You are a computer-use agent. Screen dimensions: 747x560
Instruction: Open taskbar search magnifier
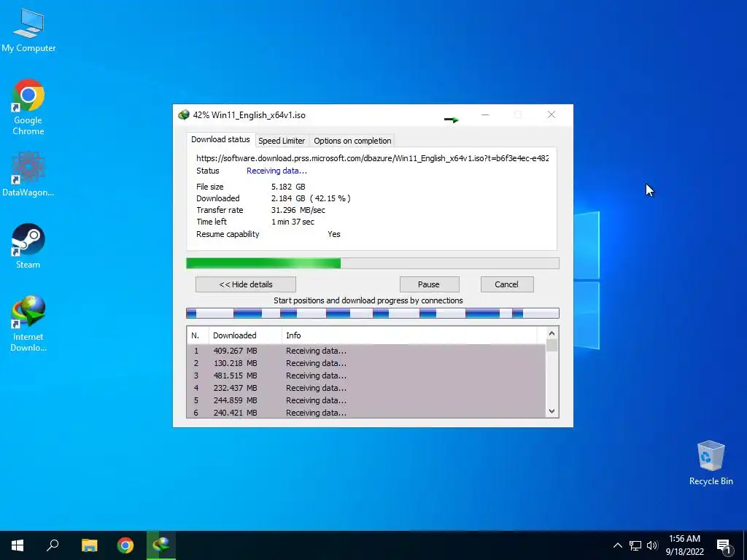(53, 545)
